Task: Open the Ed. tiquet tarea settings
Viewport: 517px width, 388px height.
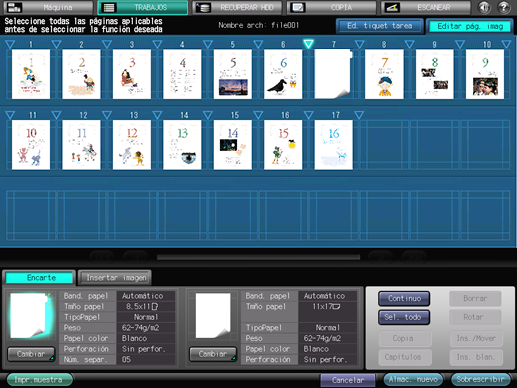Action: click(380, 26)
